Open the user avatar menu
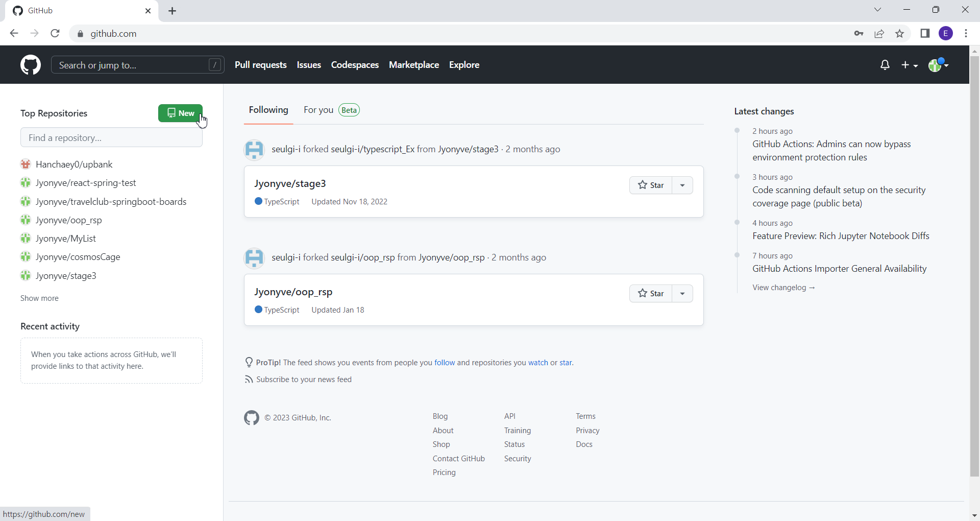 coord(938,65)
